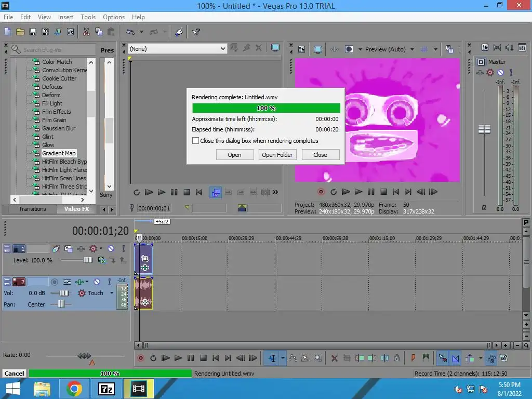Click the split screen view icon in preview
Viewport: 532px width, 399px height.
(x=349, y=49)
